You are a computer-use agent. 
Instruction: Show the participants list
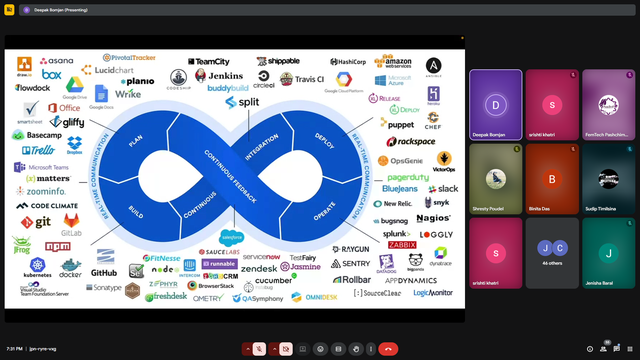click(603, 349)
